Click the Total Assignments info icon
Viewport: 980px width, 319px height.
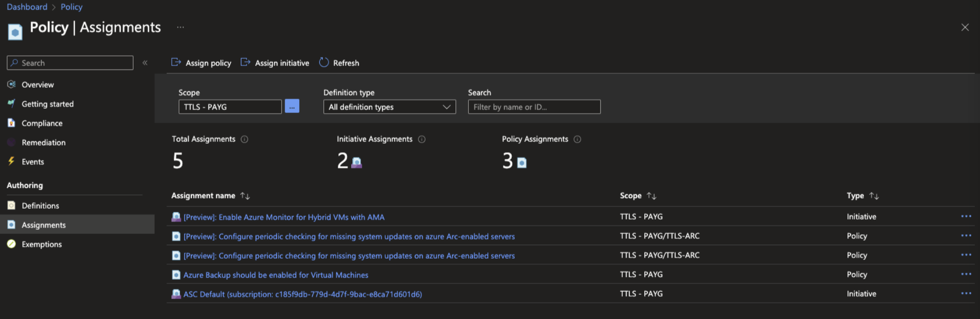coord(244,139)
